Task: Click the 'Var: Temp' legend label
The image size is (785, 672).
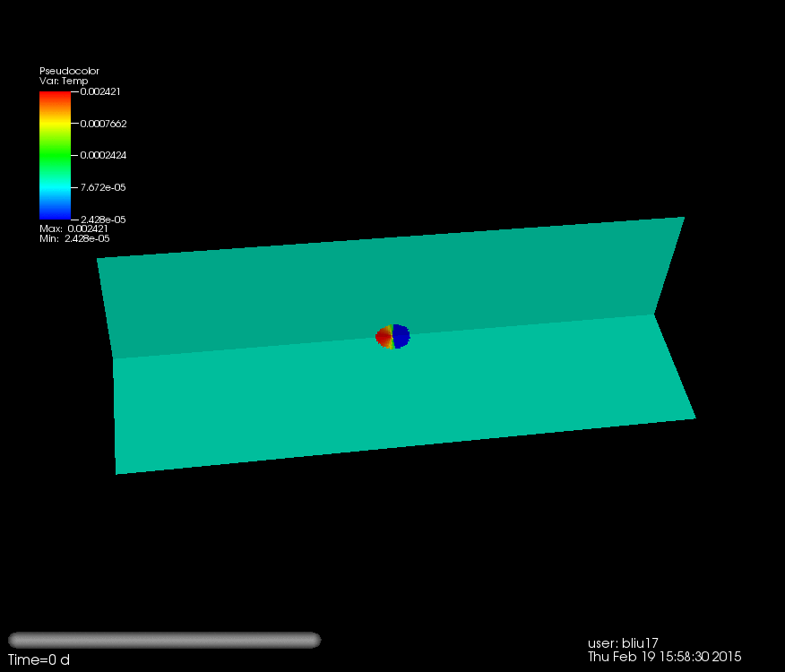Action: tap(64, 82)
